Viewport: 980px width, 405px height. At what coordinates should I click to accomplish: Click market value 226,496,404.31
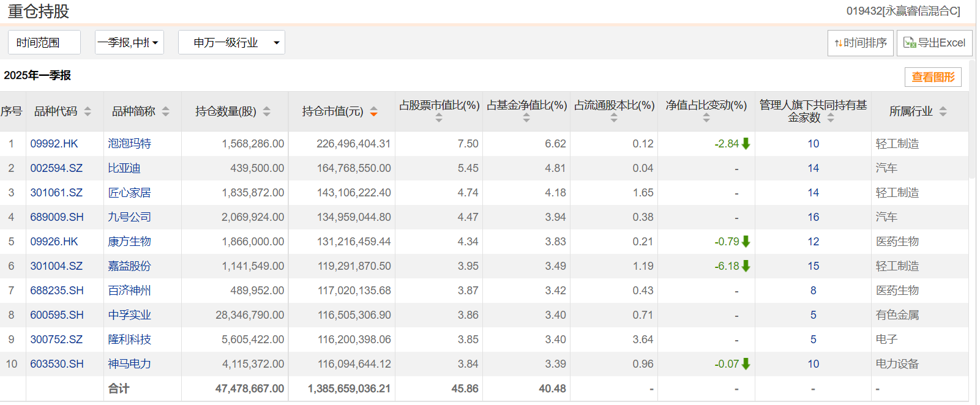click(353, 144)
